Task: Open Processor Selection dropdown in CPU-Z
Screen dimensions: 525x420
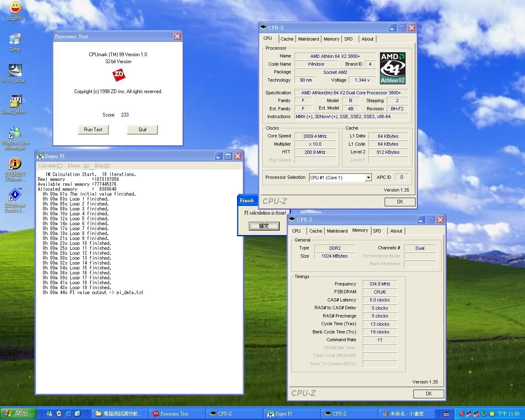Action: pos(368,178)
